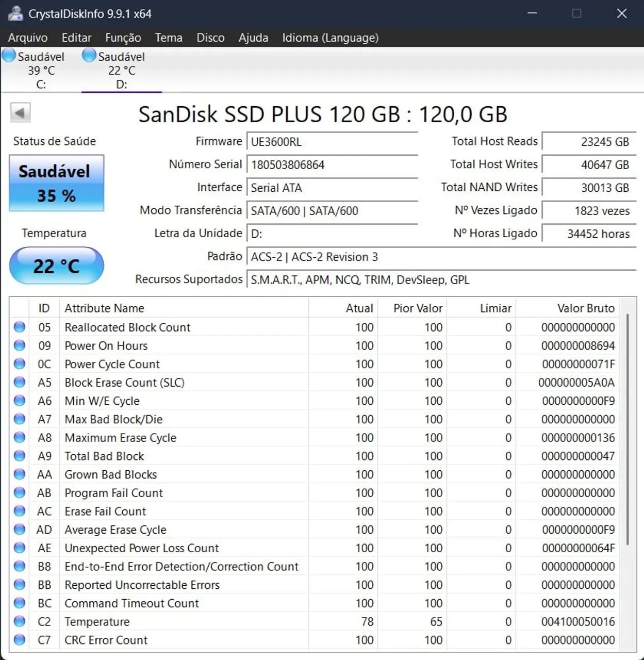Click the Saudável 35 % health status button

56,183
